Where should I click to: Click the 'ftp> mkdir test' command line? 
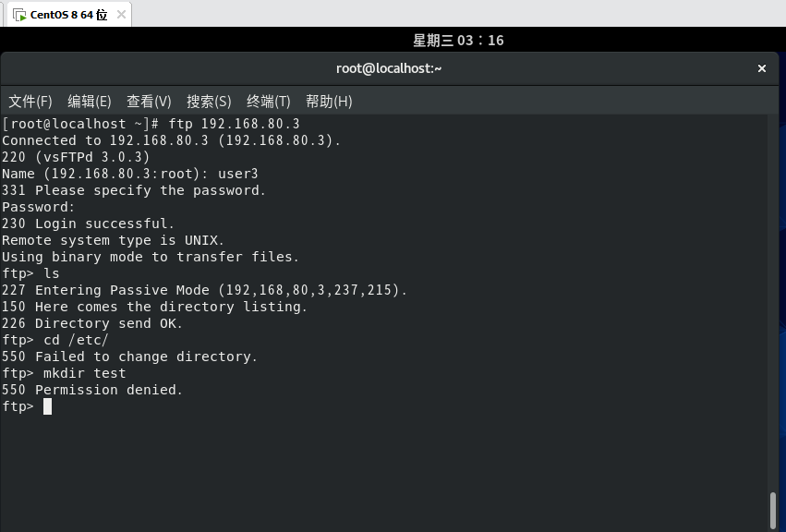click(x=64, y=372)
